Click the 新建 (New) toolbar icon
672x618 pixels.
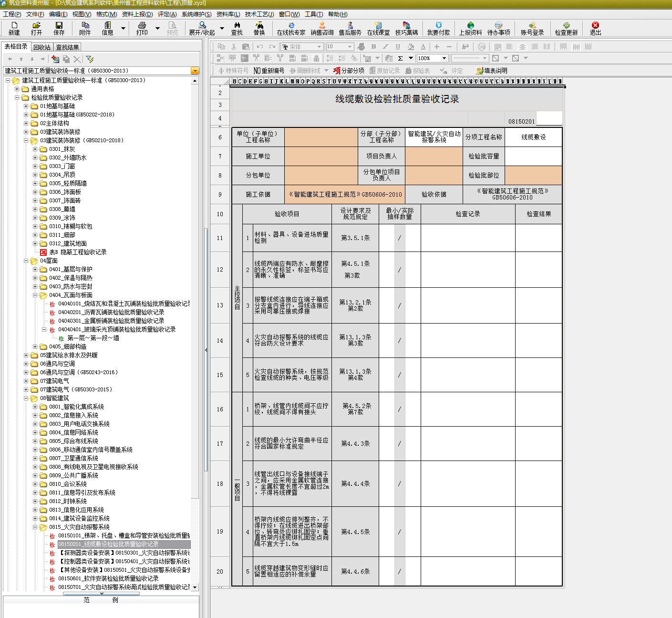(14, 29)
